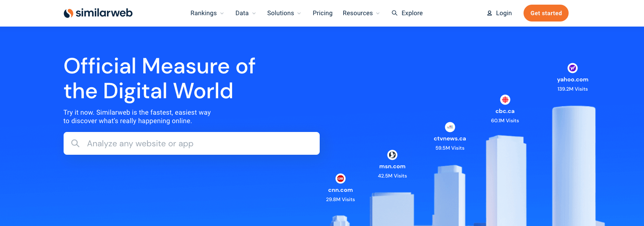Click the Explore magnifier icon

coord(395,13)
